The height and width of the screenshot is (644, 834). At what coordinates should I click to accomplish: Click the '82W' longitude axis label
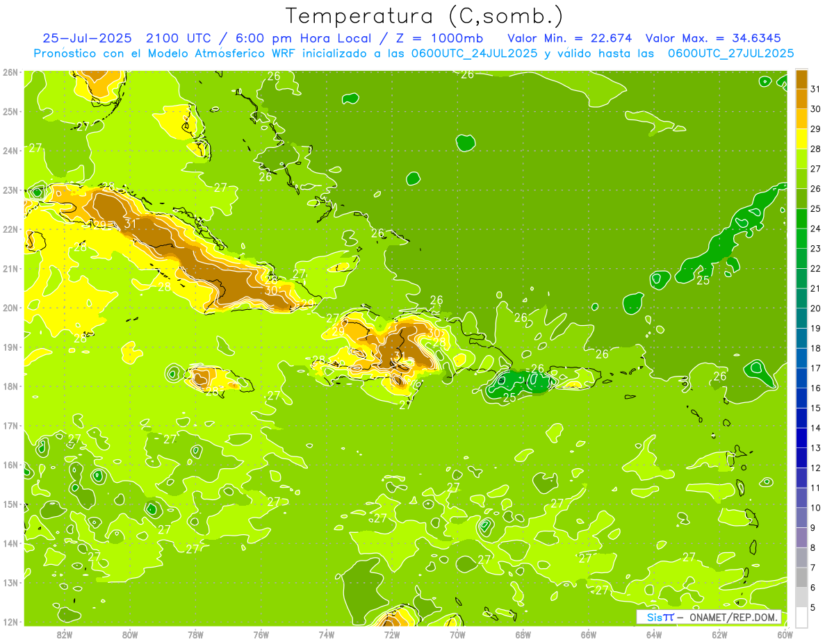[65, 634]
